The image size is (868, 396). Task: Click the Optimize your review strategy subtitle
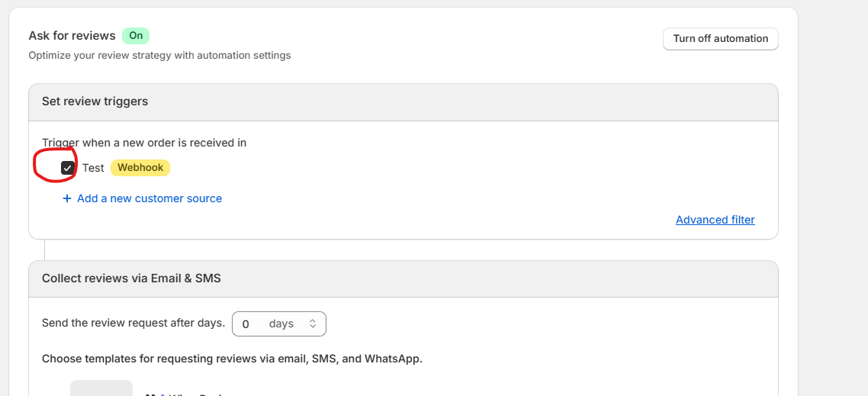tap(159, 56)
